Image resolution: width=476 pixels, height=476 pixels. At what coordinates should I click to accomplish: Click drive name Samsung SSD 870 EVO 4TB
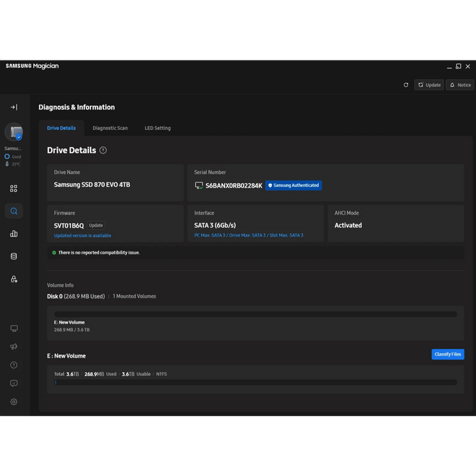92,184
